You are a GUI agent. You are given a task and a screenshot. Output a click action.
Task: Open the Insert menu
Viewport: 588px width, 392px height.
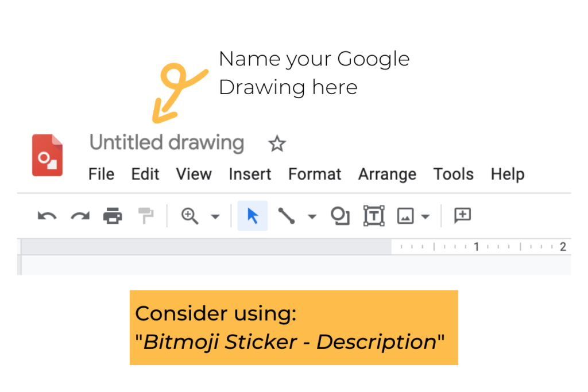pos(250,174)
